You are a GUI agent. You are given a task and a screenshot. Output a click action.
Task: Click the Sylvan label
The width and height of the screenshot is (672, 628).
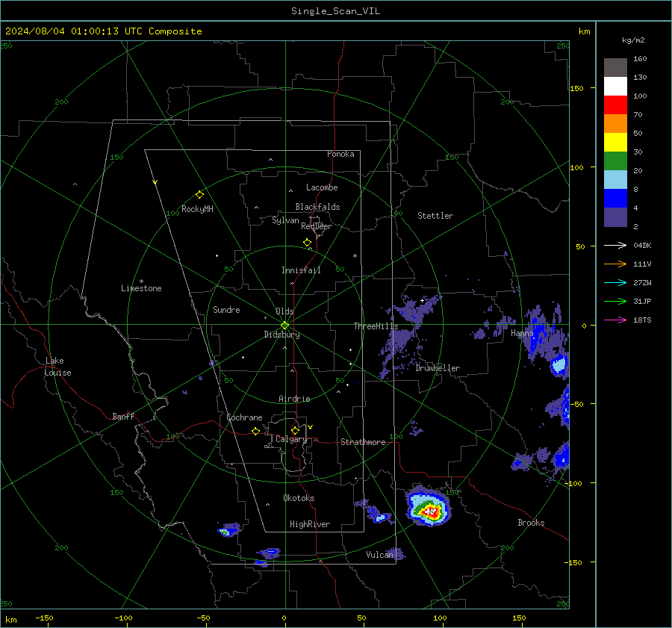pyautogui.click(x=285, y=220)
